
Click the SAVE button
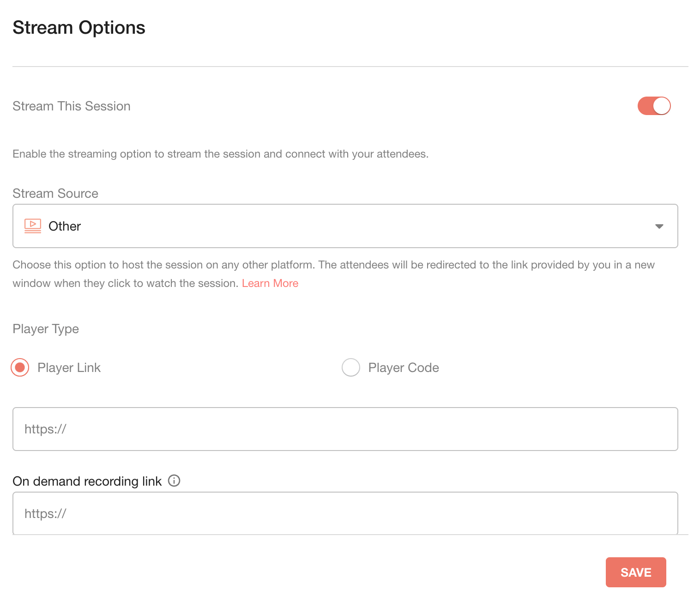click(x=636, y=572)
